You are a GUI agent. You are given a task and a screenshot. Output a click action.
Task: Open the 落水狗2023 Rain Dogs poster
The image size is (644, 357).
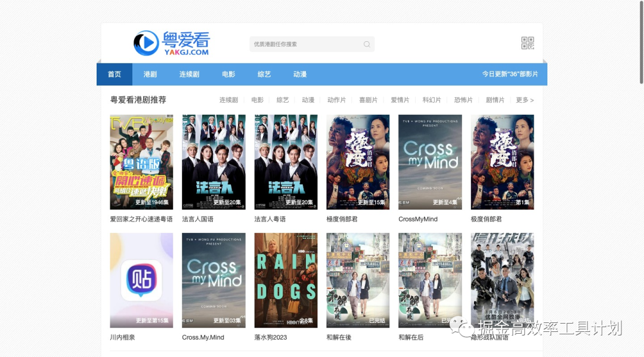click(x=286, y=281)
